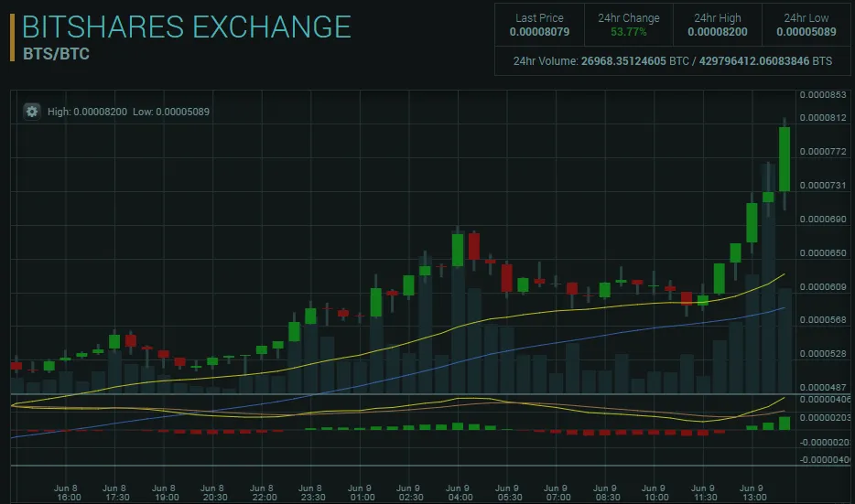Viewport: 855px width, 504px height.
Task: Click the 0.0000853 price axis label
Action: [x=823, y=95]
